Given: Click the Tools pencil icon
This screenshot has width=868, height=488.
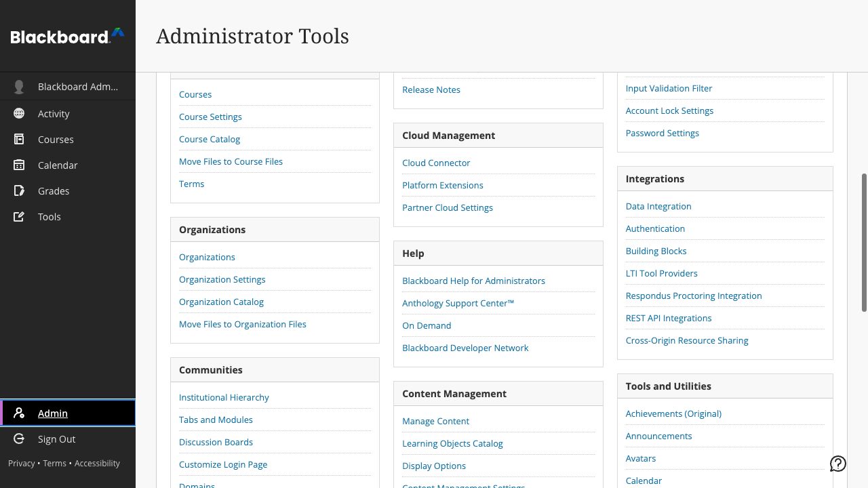Looking at the screenshot, I should click(x=19, y=216).
